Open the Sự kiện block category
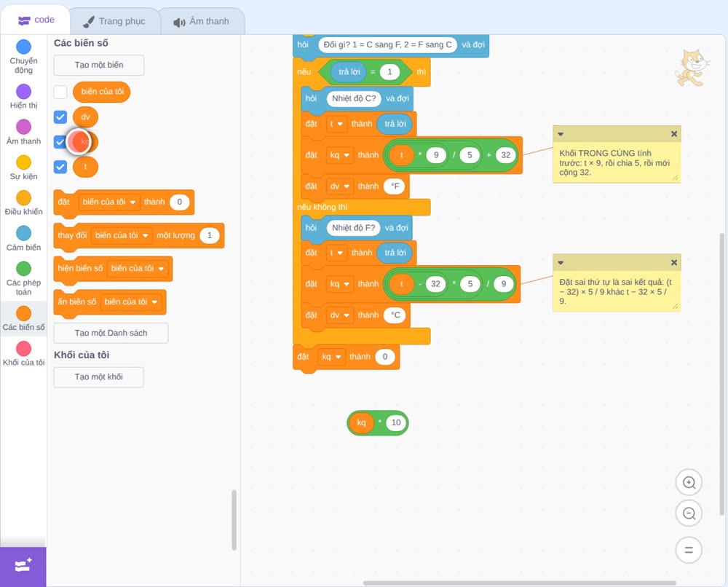Screen dimensions: 728x587 pyautogui.click(x=23, y=168)
